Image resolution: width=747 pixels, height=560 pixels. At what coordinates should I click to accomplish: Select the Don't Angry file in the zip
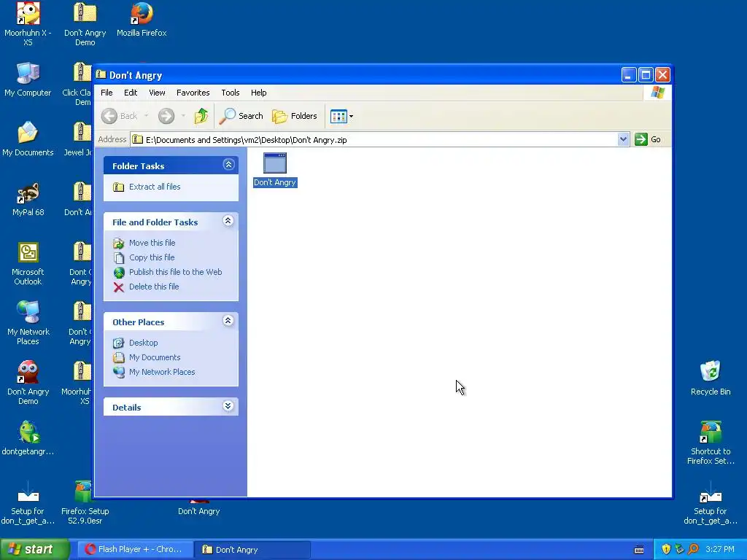(x=275, y=170)
